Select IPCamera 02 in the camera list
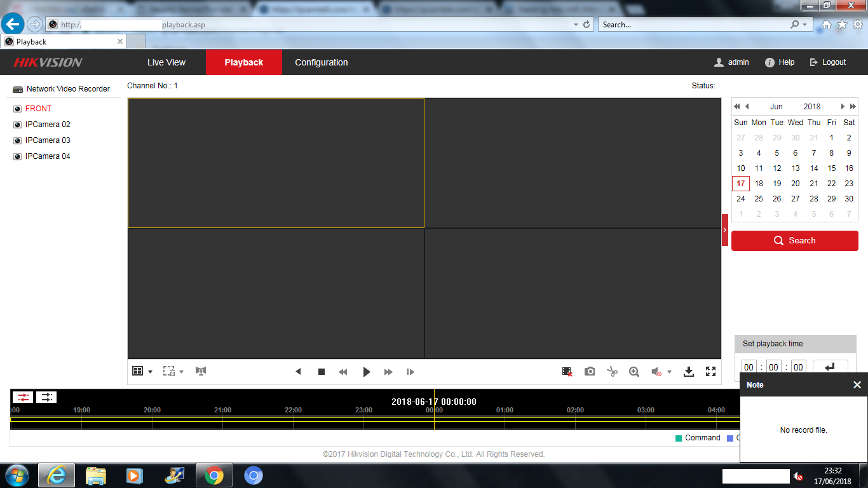 coord(48,125)
